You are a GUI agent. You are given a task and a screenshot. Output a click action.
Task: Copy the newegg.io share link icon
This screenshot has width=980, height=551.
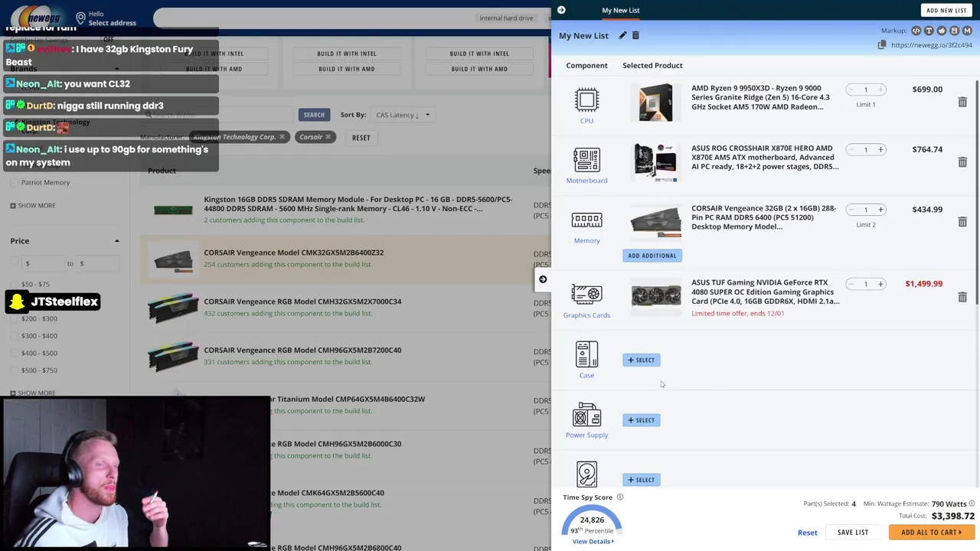(882, 45)
